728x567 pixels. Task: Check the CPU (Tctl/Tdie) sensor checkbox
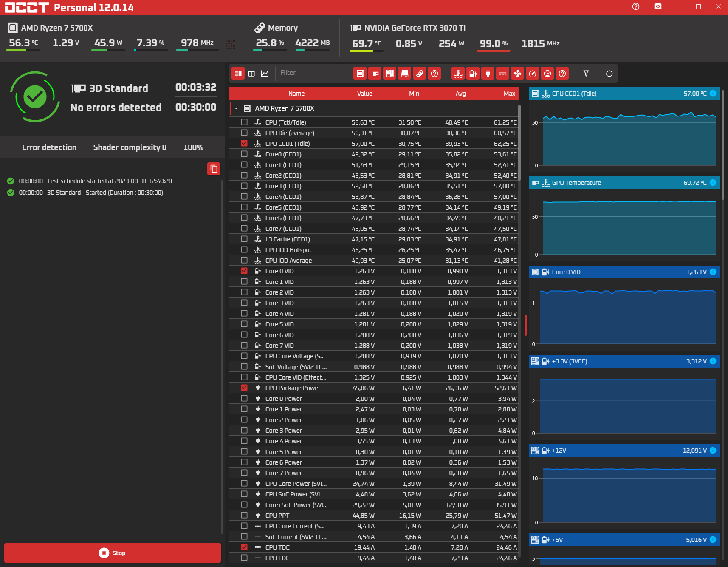(x=244, y=122)
